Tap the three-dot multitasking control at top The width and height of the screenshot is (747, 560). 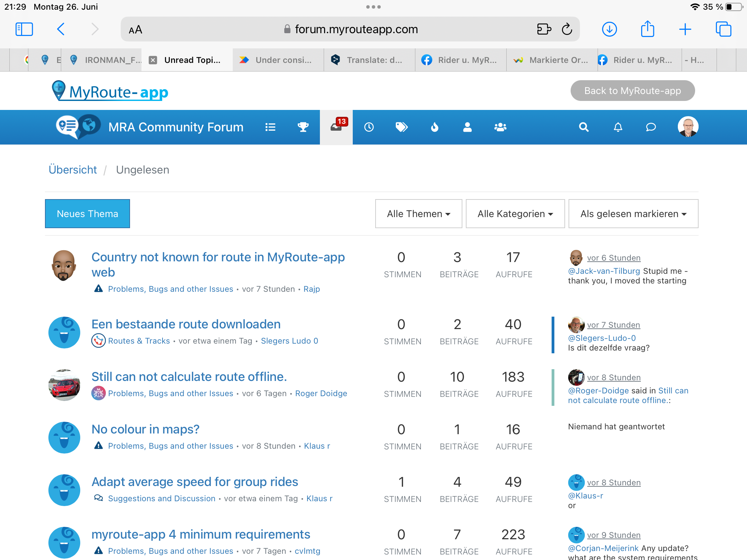373,7
